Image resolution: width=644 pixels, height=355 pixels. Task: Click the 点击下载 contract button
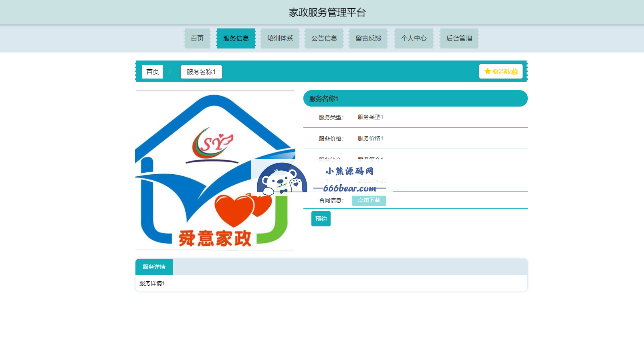click(x=369, y=200)
